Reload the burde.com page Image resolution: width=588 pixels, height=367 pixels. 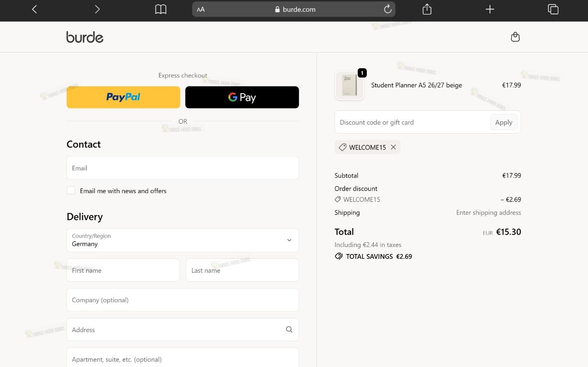[387, 9]
